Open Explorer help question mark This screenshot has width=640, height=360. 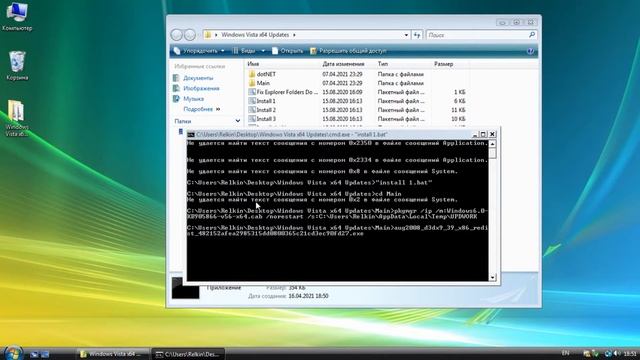pyautogui.click(x=530, y=51)
